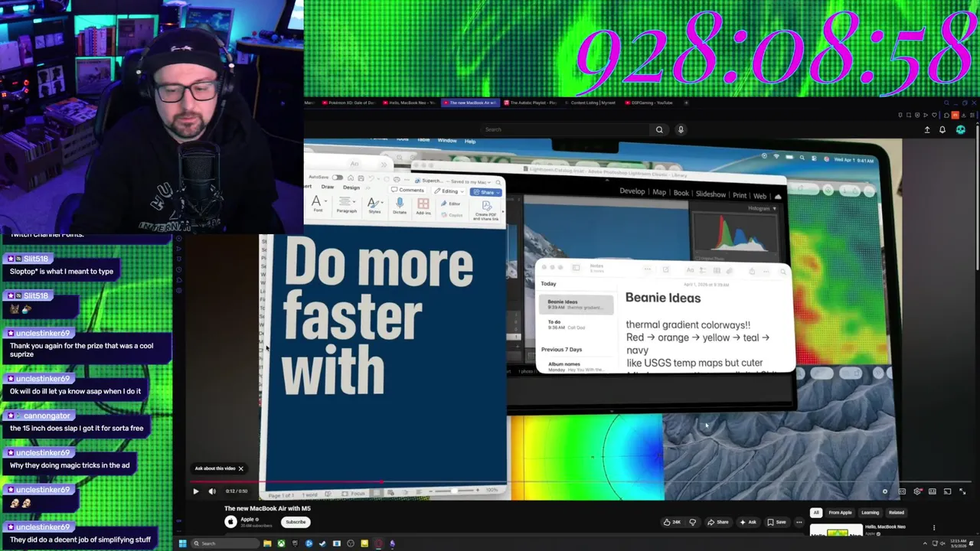Click the YouTube search magnifier button
The height and width of the screenshot is (551, 980).
[x=659, y=129]
